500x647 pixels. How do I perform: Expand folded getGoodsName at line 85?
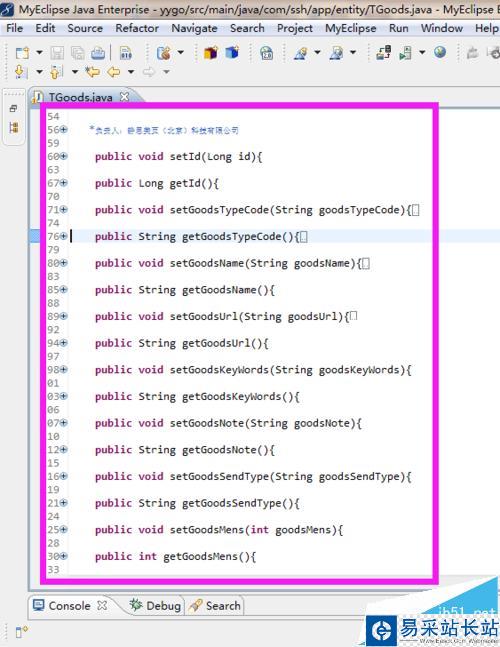click(64, 290)
